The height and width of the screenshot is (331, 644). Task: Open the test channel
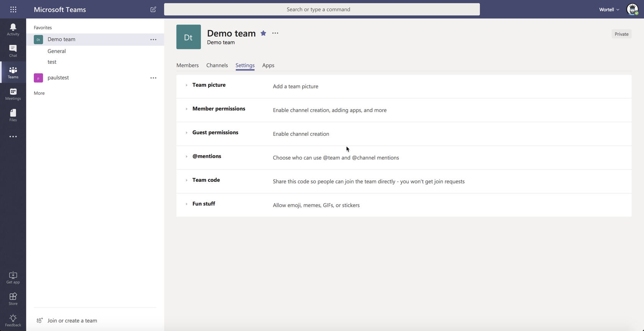click(x=52, y=62)
